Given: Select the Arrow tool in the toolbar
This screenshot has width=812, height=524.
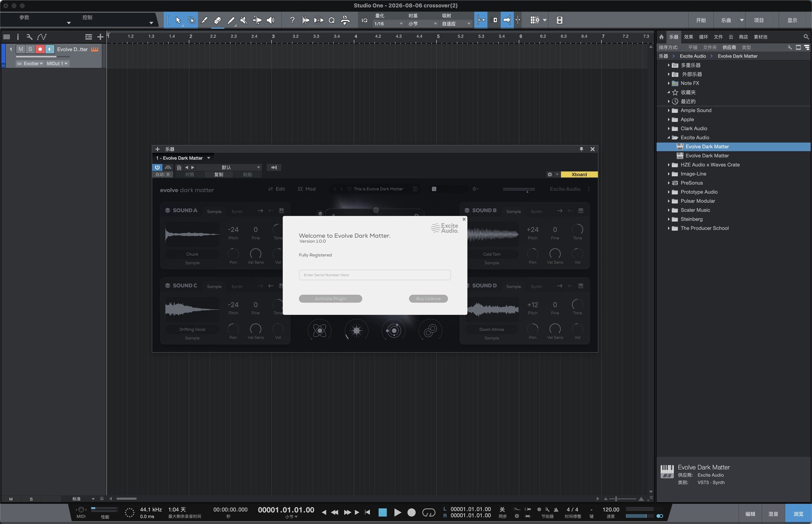Looking at the screenshot, I should pyautogui.click(x=178, y=20).
